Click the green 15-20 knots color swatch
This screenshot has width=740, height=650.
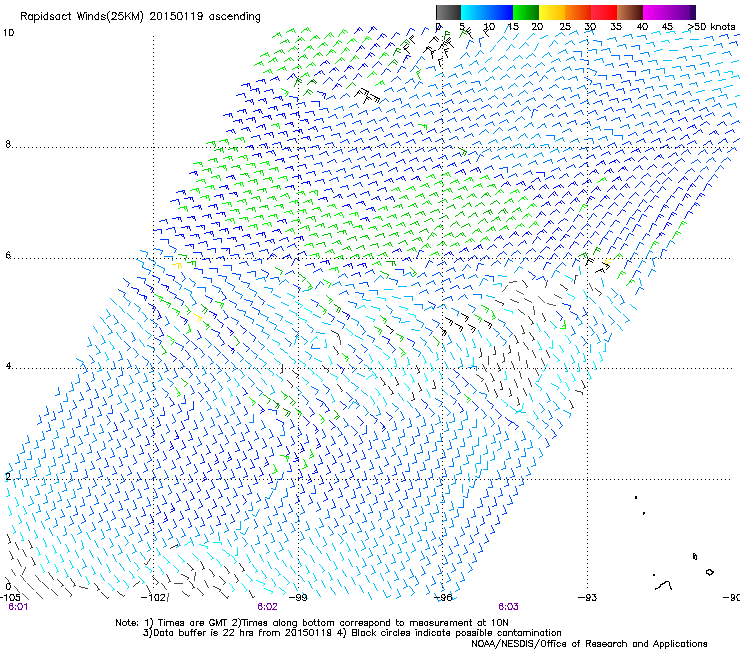pos(526,12)
